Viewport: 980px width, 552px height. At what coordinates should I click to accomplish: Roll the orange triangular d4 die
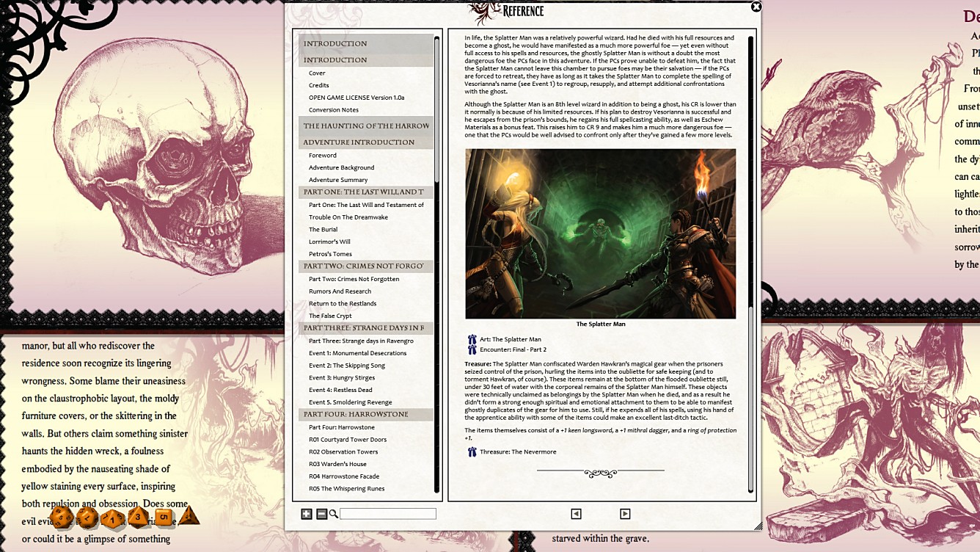tap(189, 516)
